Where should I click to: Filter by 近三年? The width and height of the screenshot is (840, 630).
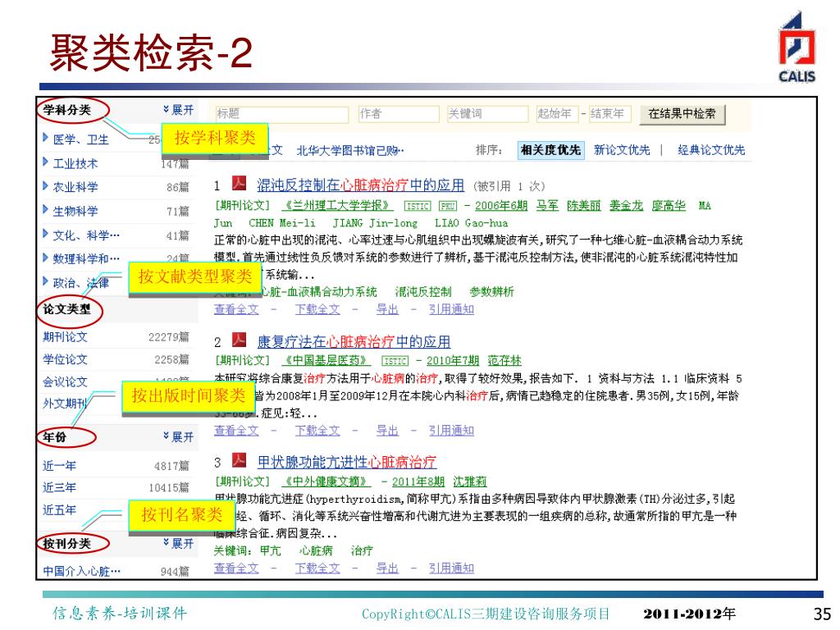click(59, 487)
